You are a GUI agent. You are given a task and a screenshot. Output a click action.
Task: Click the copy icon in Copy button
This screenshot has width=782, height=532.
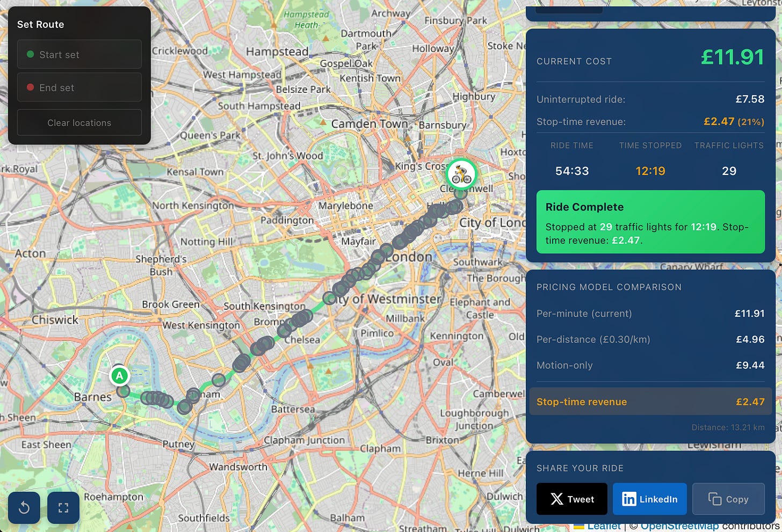click(715, 499)
